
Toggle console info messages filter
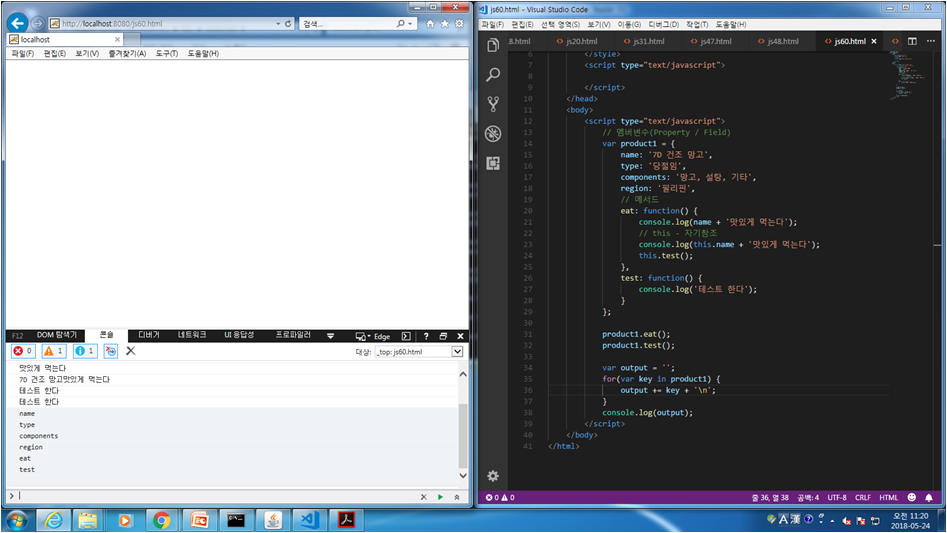click(85, 351)
